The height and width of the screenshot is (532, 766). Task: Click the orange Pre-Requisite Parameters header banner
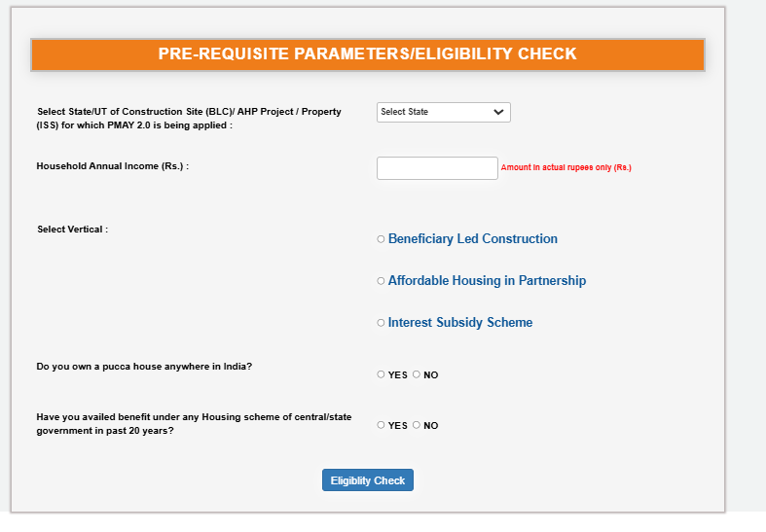point(367,54)
